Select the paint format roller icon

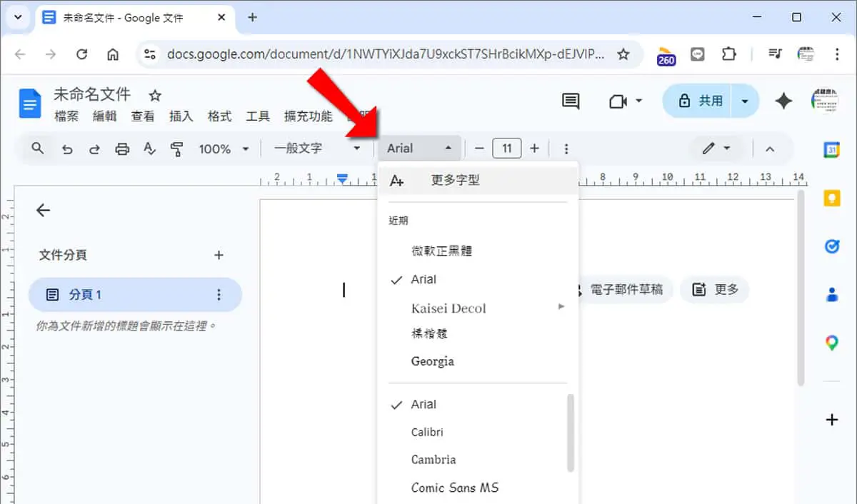pyautogui.click(x=177, y=149)
